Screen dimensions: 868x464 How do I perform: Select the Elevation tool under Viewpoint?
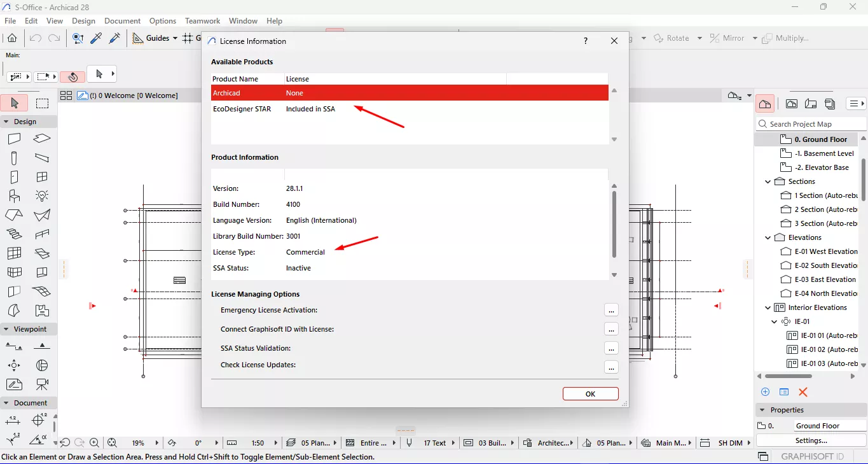click(x=42, y=346)
